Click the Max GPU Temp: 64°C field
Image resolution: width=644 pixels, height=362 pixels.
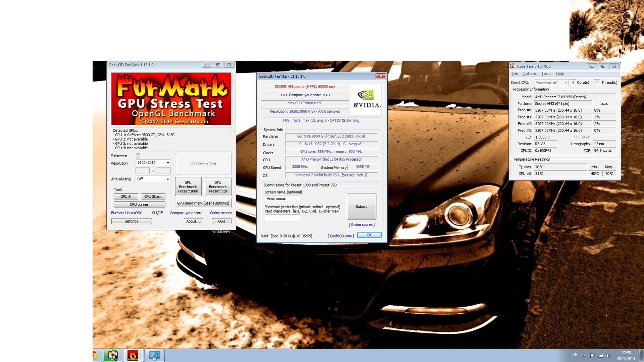305,103
